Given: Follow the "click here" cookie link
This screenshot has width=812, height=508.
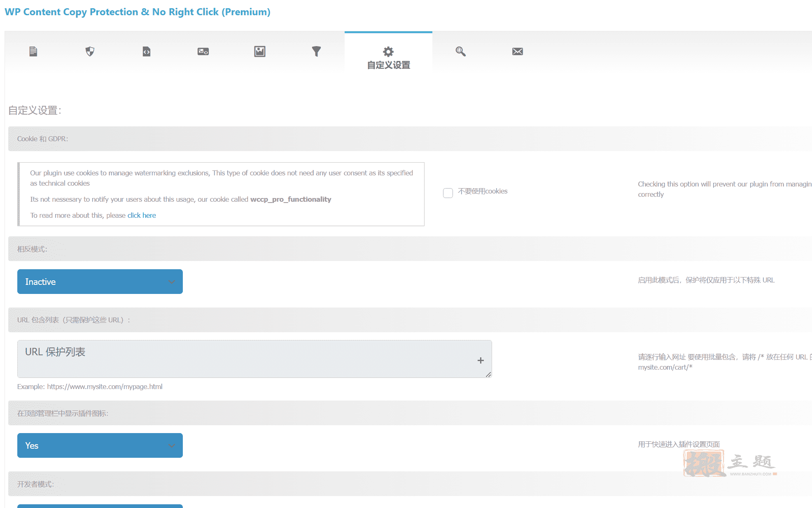Looking at the screenshot, I should [142, 215].
